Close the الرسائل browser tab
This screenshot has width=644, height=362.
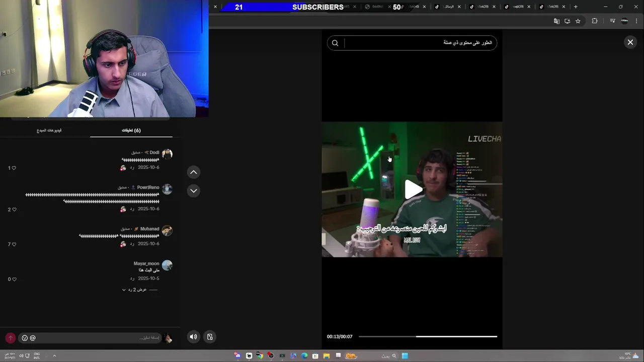[x=459, y=7]
